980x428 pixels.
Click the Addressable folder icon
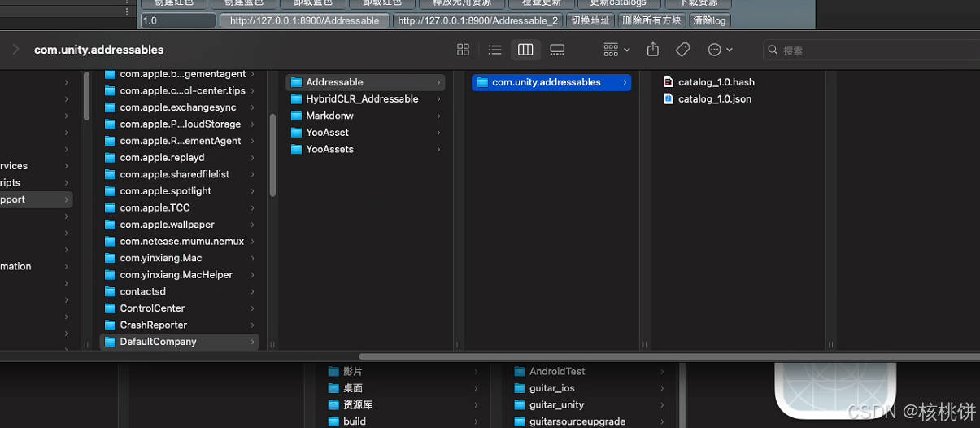[x=296, y=82]
